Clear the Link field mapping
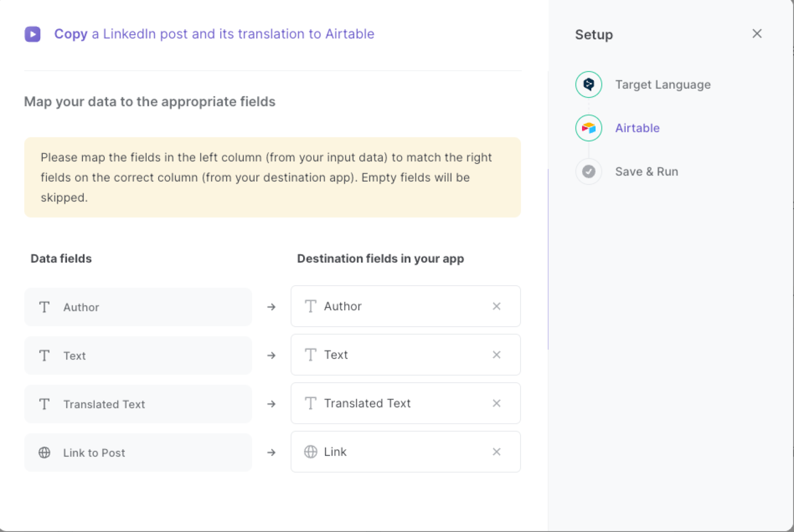The height and width of the screenshot is (532, 794). pyautogui.click(x=496, y=452)
